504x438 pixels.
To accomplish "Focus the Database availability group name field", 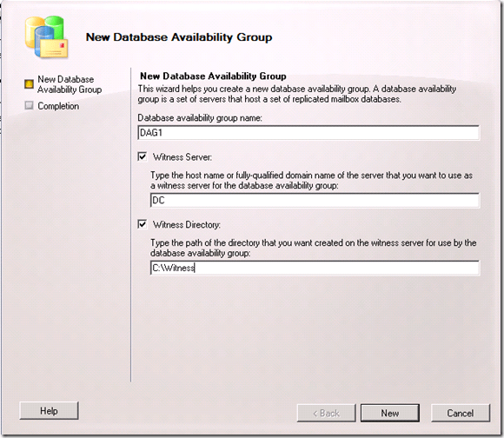I will click(x=308, y=133).
